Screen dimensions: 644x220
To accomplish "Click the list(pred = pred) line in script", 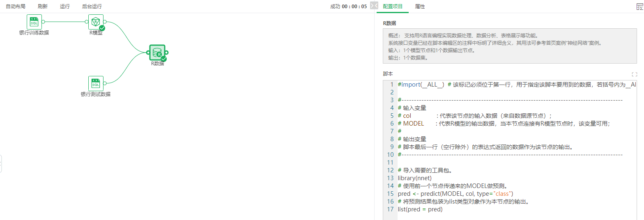I will [x=420, y=209].
